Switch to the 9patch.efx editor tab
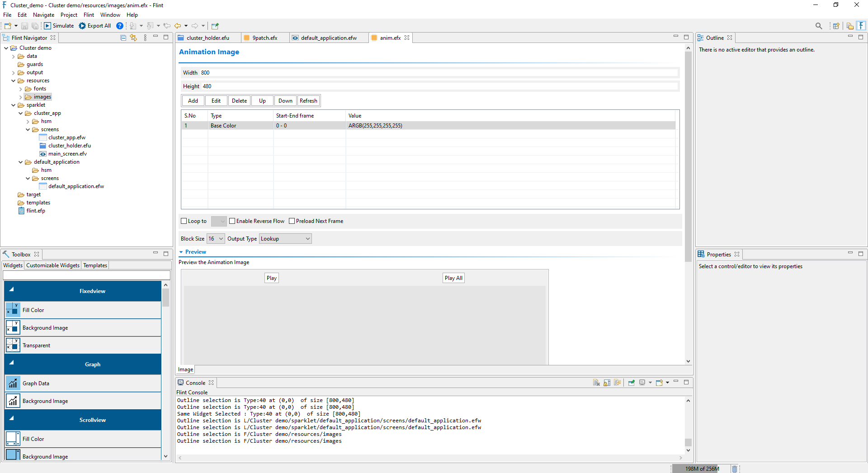This screenshot has height=473, width=868. [264, 38]
